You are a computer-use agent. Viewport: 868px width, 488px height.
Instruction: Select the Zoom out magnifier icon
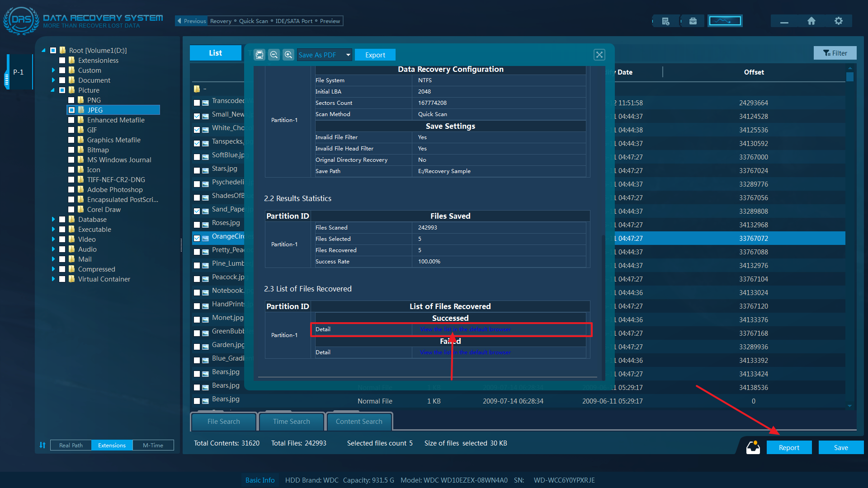(274, 55)
